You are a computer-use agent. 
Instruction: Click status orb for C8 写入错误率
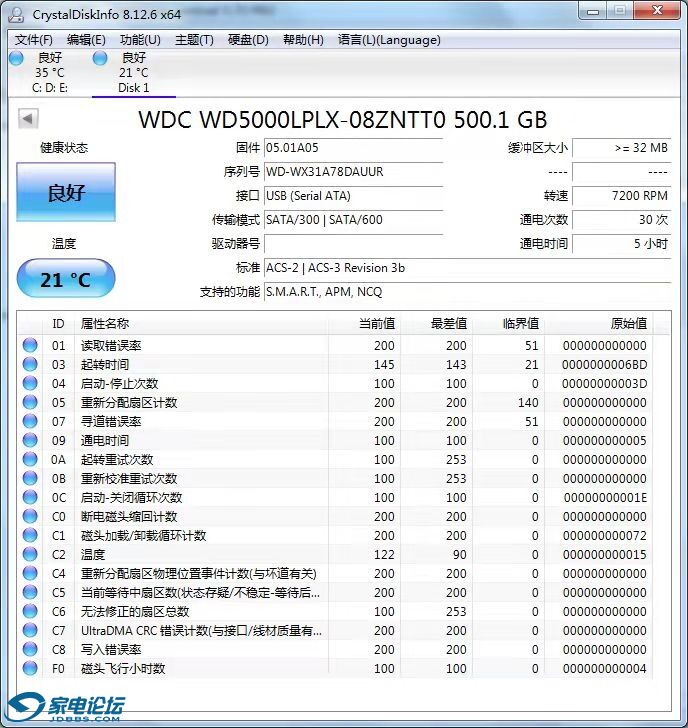(x=30, y=650)
